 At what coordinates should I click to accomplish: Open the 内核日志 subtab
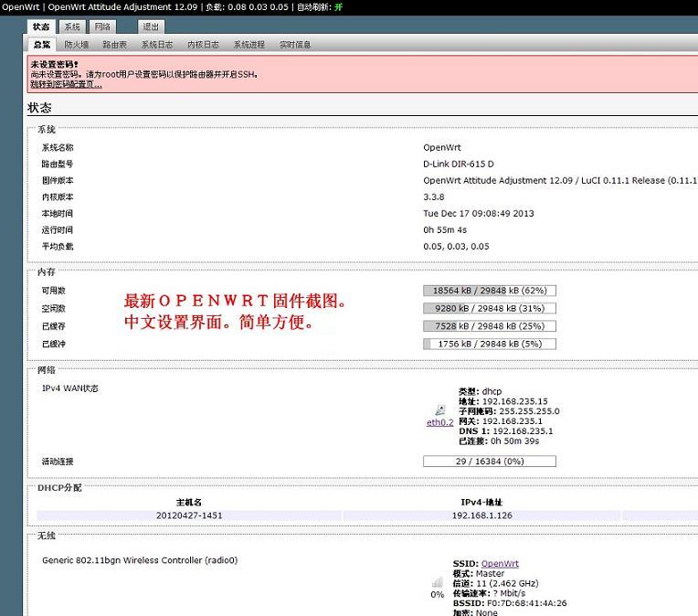203,44
